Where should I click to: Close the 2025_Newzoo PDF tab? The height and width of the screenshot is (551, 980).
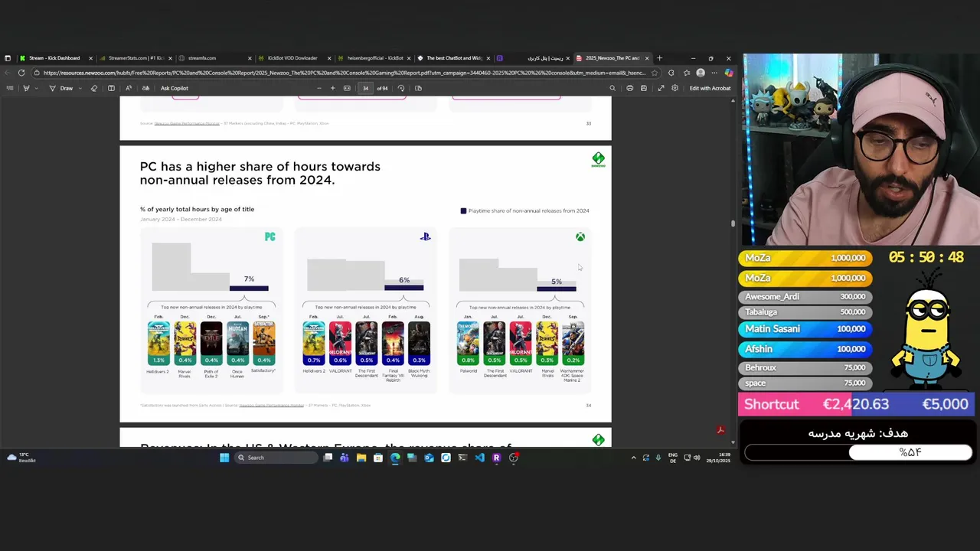(647, 58)
